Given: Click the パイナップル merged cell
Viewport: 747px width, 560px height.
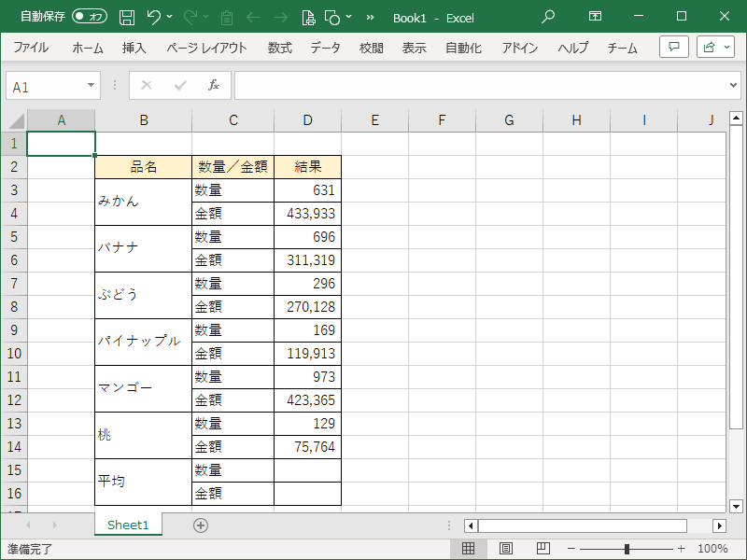Looking at the screenshot, I should (144, 342).
